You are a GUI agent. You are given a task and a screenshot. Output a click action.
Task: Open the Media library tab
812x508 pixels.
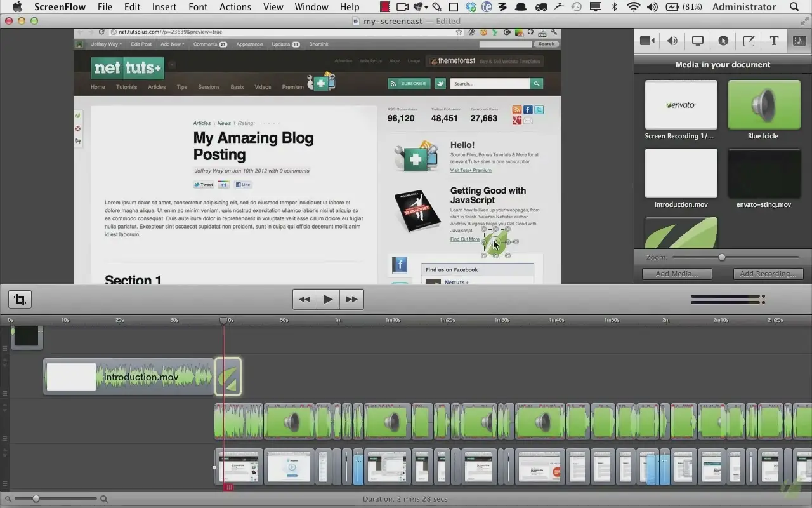click(x=799, y=41)
